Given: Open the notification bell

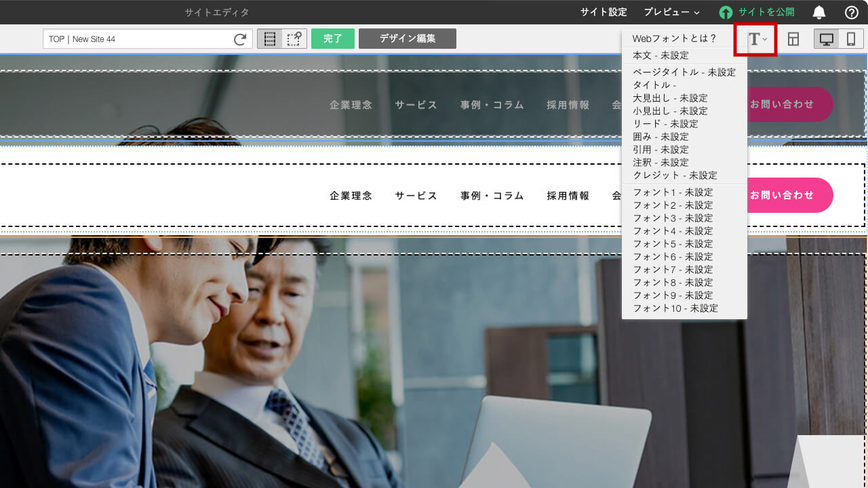Looking at the screenshot, I should pos(819,12).
